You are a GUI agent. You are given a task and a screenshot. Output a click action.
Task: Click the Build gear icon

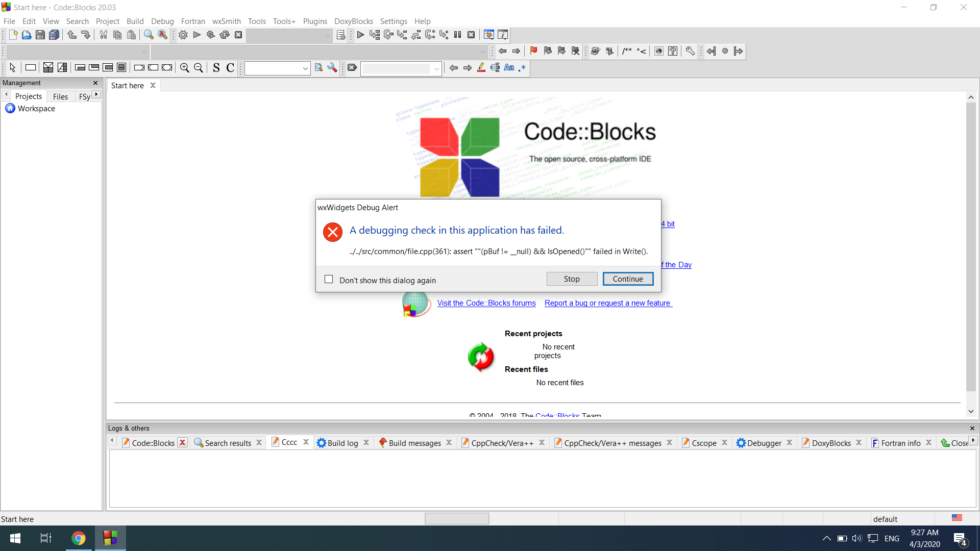pyautogui.click(x=183, y=35)
